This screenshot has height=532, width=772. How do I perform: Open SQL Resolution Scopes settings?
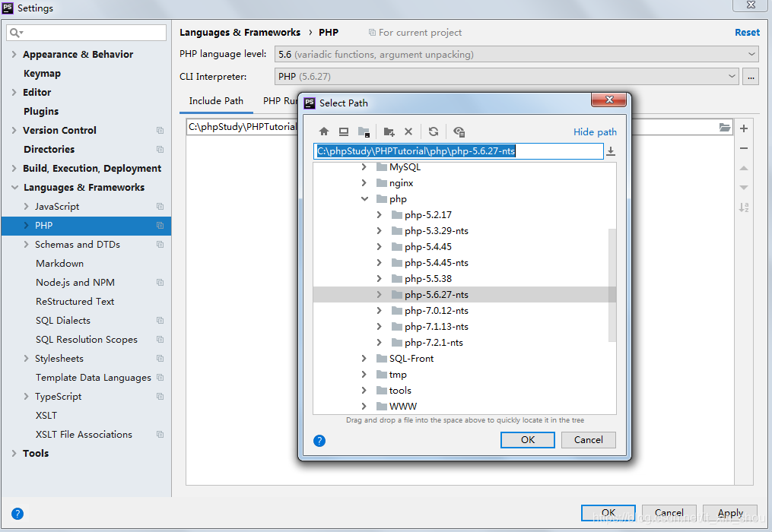click(x=87, y=340)
